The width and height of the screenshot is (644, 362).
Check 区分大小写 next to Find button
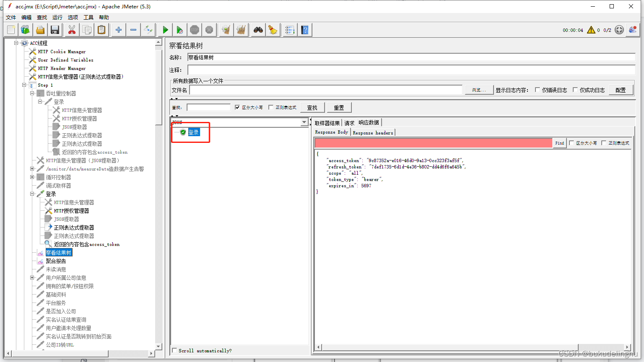tap(571, 143)
